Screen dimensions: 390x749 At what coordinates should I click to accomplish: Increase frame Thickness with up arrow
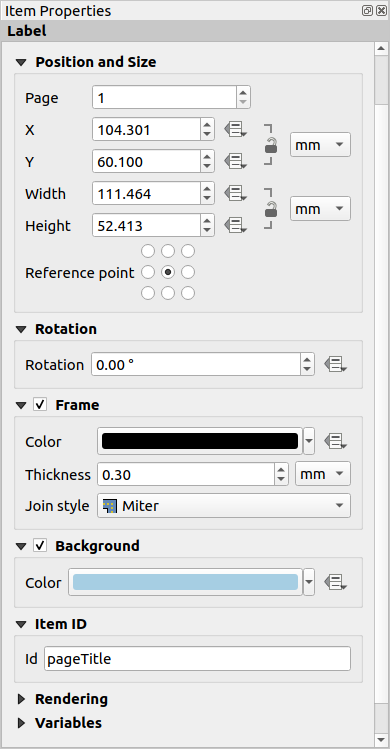tap(282, 469)
